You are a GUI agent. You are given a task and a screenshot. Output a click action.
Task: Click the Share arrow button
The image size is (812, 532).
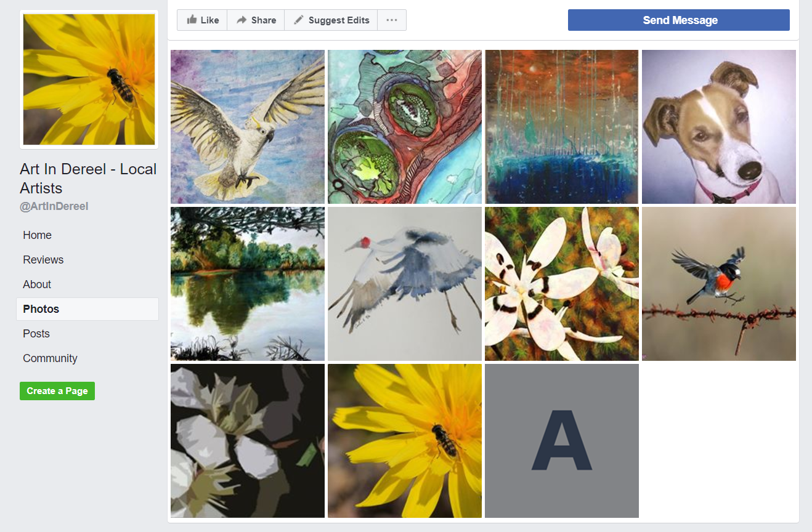256,20
